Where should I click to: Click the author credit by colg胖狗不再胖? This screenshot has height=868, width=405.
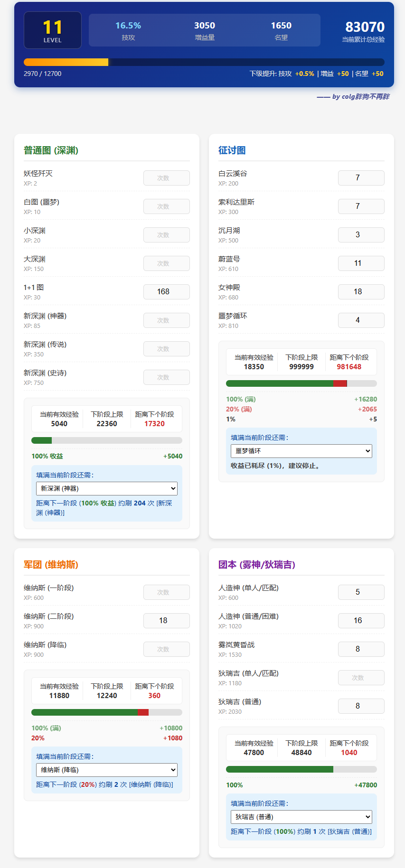point(353,97)
